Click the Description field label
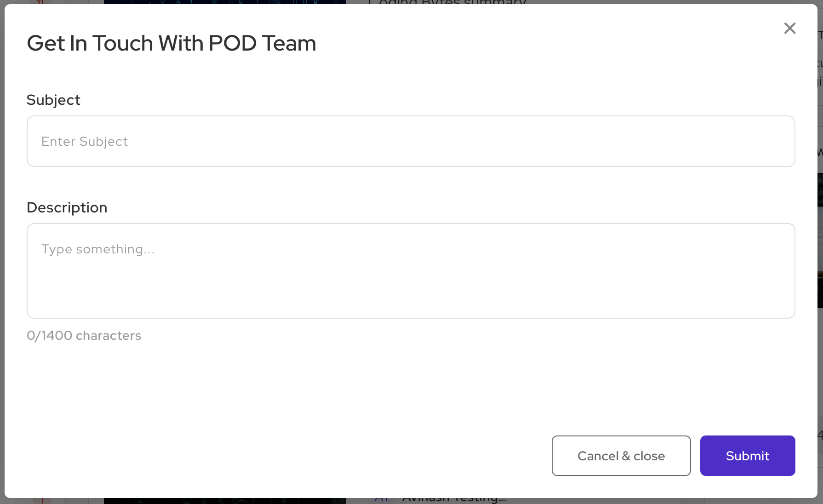 (67, 207)
